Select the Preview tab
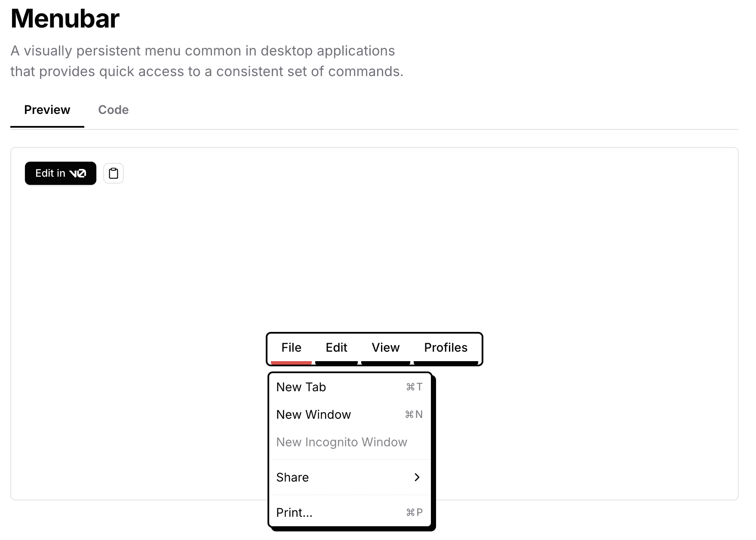The width and height of the screenshot is (756, 540). (x=47, y=110)
